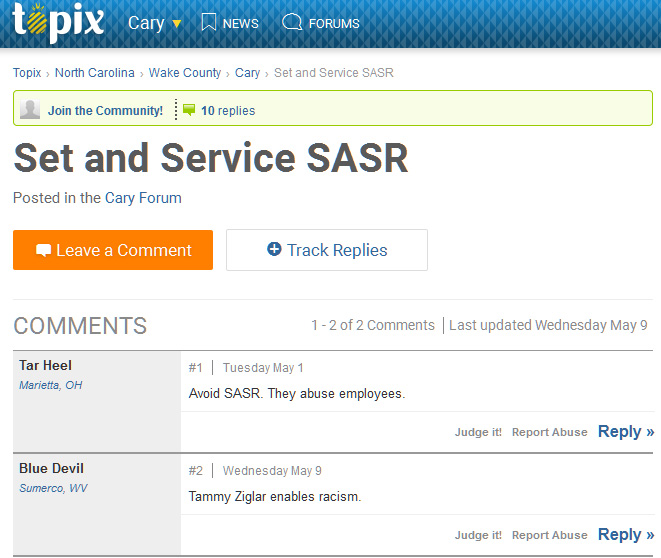Click the Set and Service SASR heading

[x=211, y=158]
